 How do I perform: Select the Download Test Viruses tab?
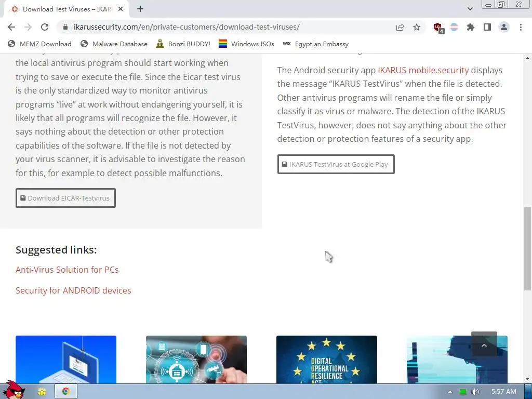[x=66, y=9]
